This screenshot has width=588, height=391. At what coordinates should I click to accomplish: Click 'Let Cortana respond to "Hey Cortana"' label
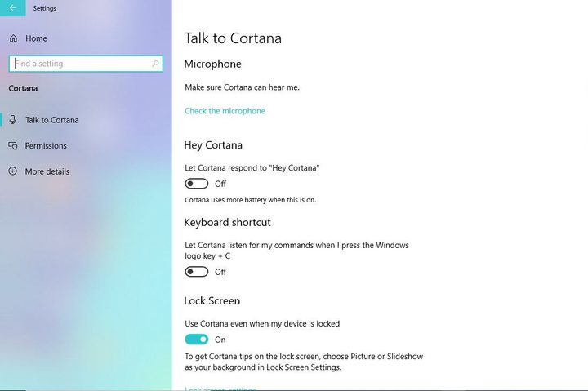(x=252, y=168)
